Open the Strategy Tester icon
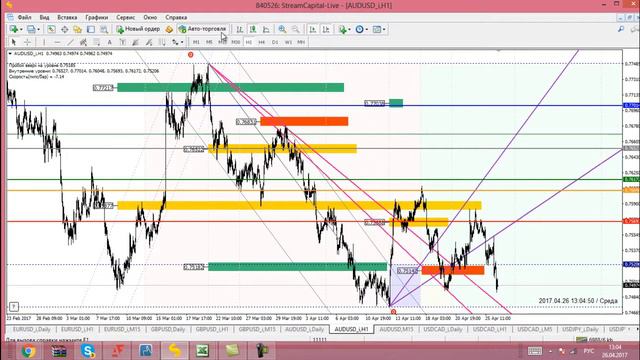Viewport: 640px width, 360px height. 104,29
